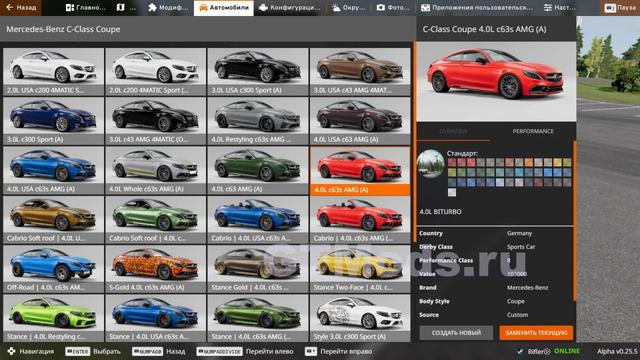The width and height of the screenshot is (640, 360).
Task: Click the Alpha v0.25.5 version label
Action: pyautogui.click(x=617, y=351)
